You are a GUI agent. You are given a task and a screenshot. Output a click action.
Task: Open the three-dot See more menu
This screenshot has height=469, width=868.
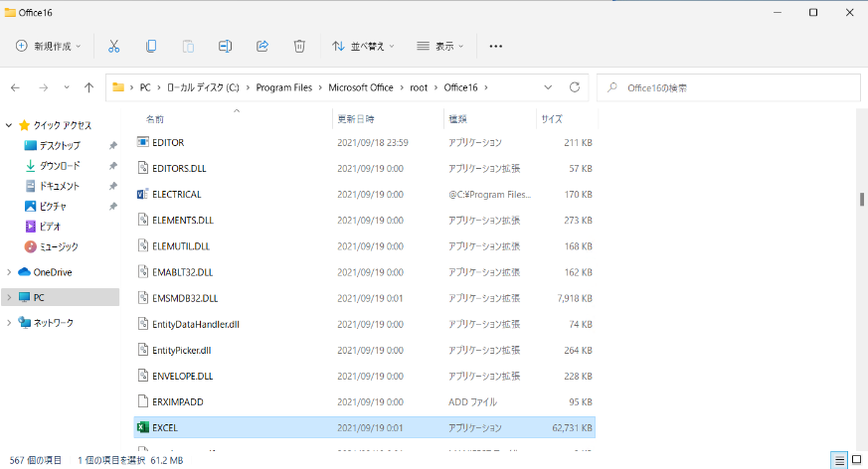(x=496, y=46)
